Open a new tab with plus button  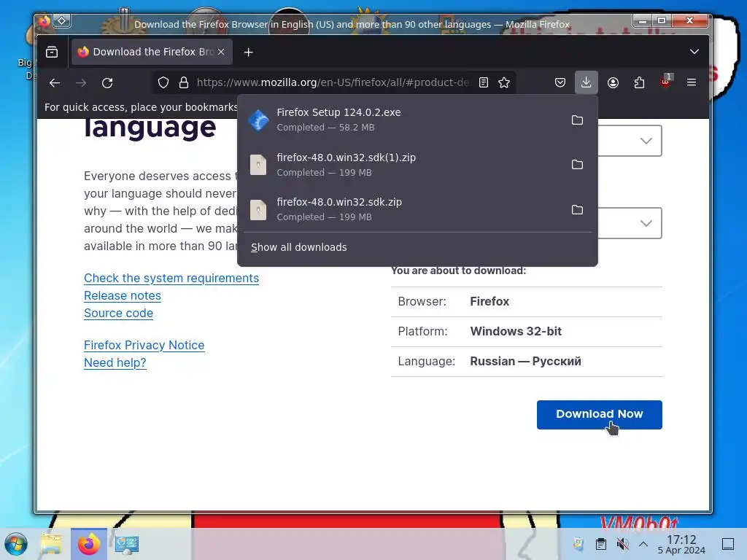pyautogui.click(x=248, y=52)
